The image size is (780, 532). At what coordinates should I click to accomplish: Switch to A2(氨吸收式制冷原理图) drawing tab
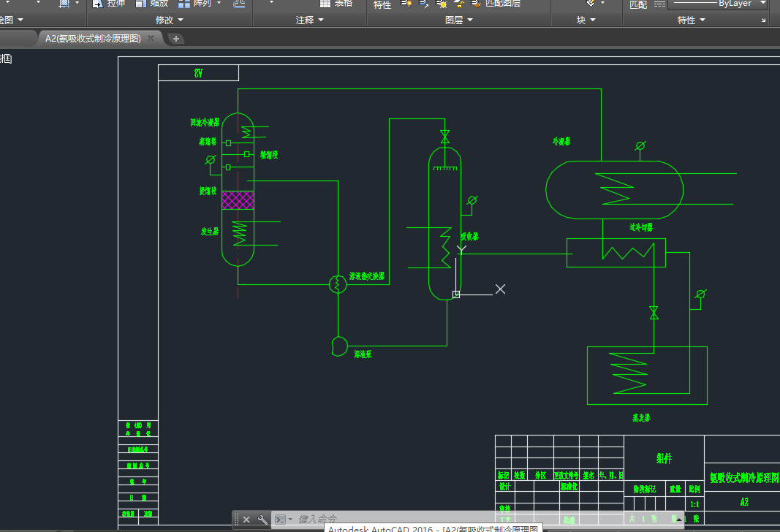tap(93, 38)
